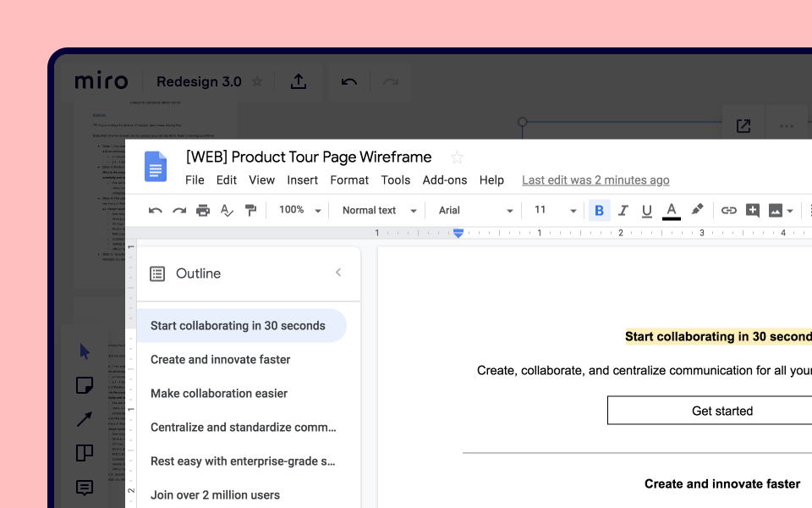Open the last edit history link
The height and width of the screenshot is (508, 812).
(595, 179)
